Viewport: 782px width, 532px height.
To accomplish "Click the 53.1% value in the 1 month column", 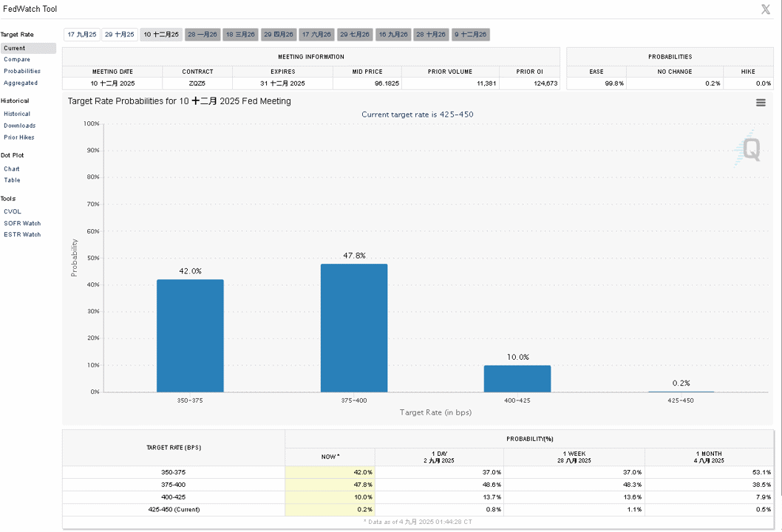I will [x=762, y=472].
